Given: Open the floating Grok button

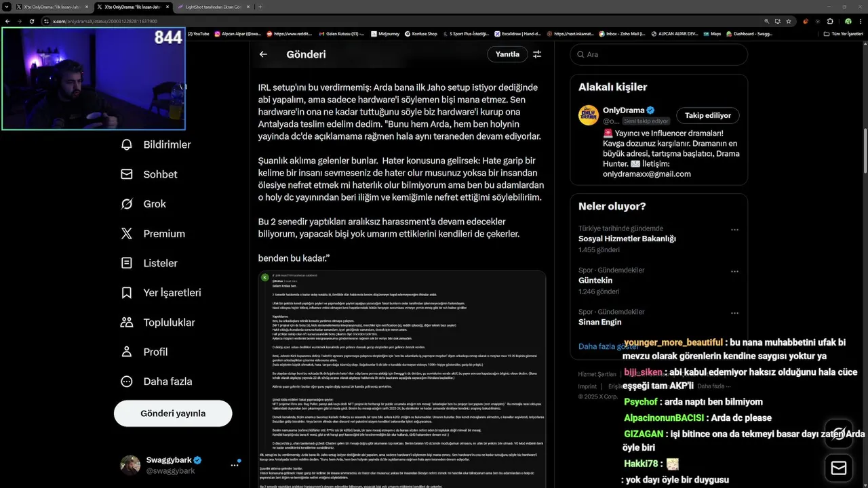Looking at the screenshot, I should click(x=839, y=433).
